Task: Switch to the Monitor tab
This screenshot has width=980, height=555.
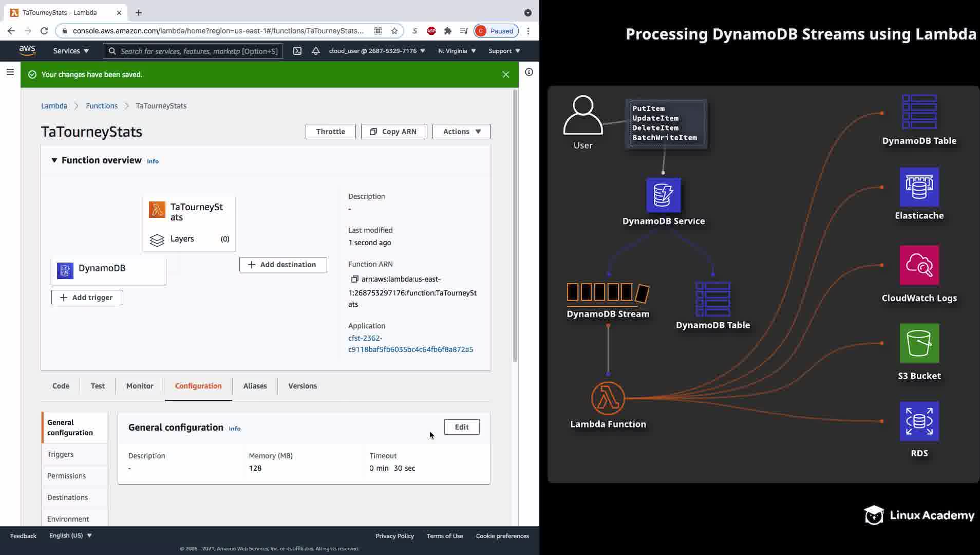Action: [140, 386]
